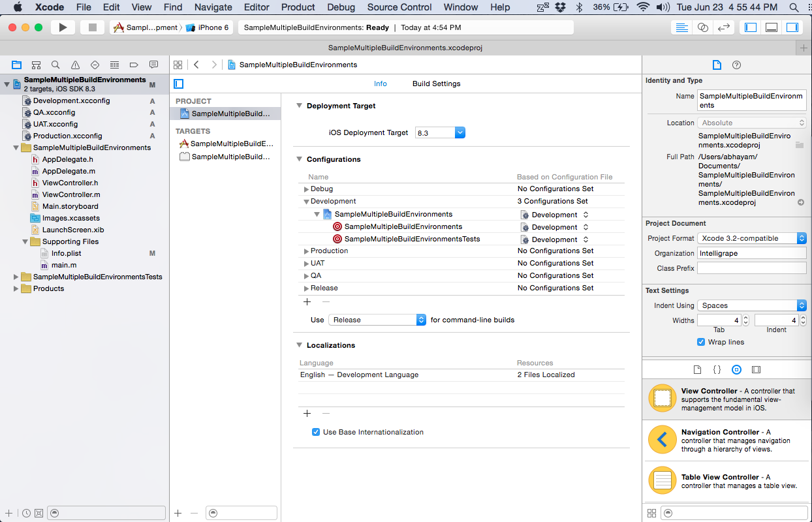Toggle Use Base Internationalization checkbox
This screenshot has height=522, width=812.
coord(316,432)
